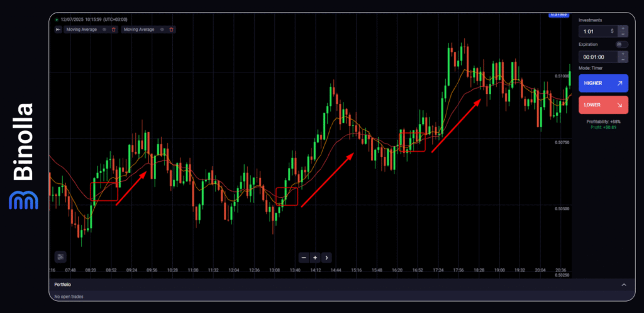The height and width of the screenshot is (313, 644).
Task: Place a HIGHER trade
Action: click(602, 83)
